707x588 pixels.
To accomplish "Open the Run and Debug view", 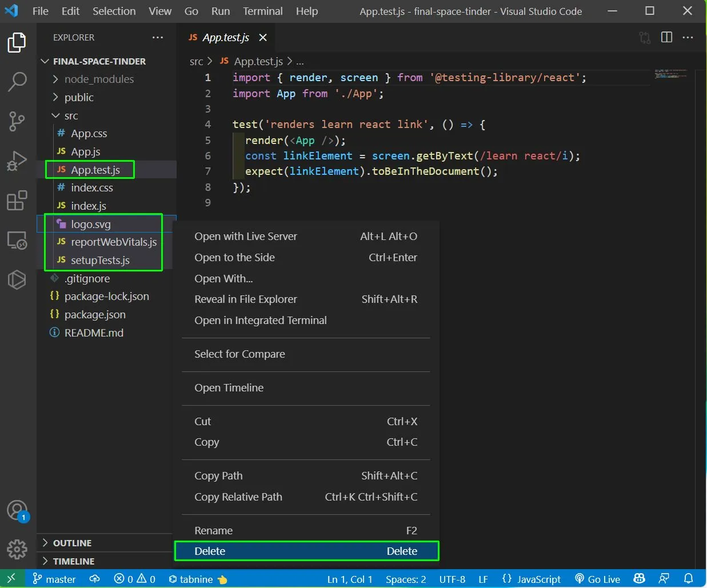I will pyautogui.click(x=17, y=161).
